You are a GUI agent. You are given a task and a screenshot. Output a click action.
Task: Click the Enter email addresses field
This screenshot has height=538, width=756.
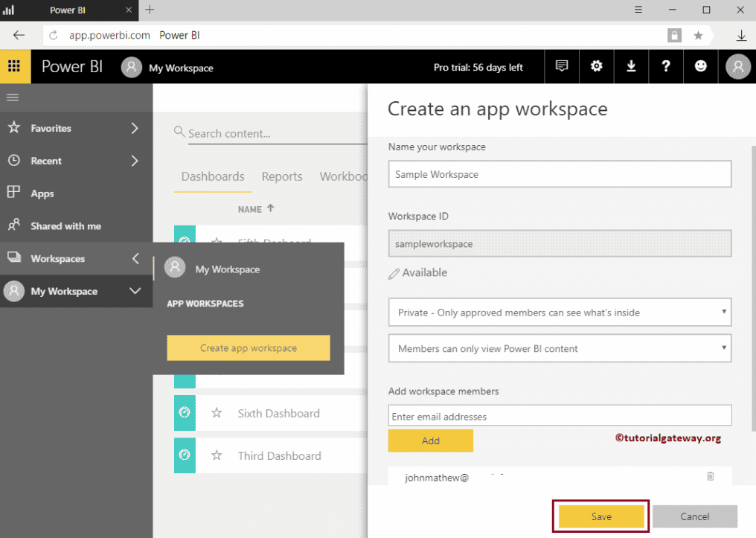pos(560,416)
